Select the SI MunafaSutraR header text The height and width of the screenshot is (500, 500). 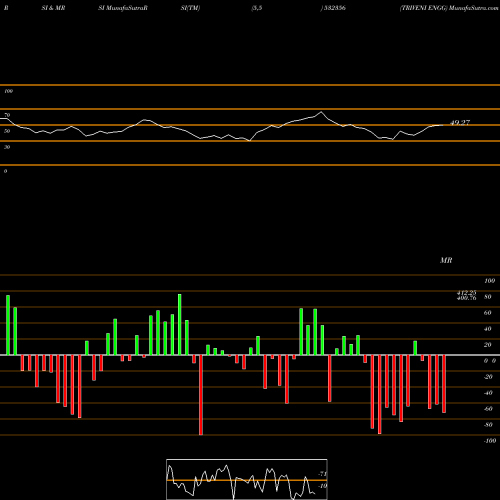coord(123,8)
